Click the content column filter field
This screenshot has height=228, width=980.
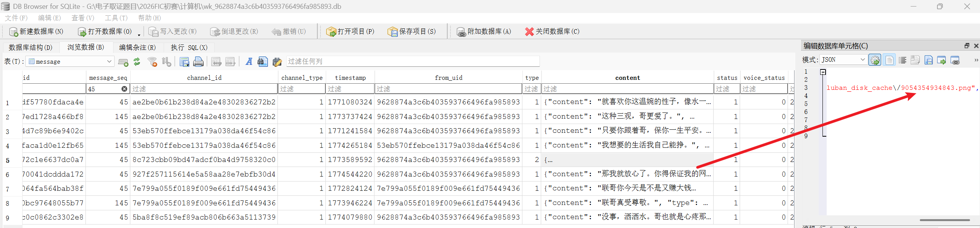[x=627, y=89]
